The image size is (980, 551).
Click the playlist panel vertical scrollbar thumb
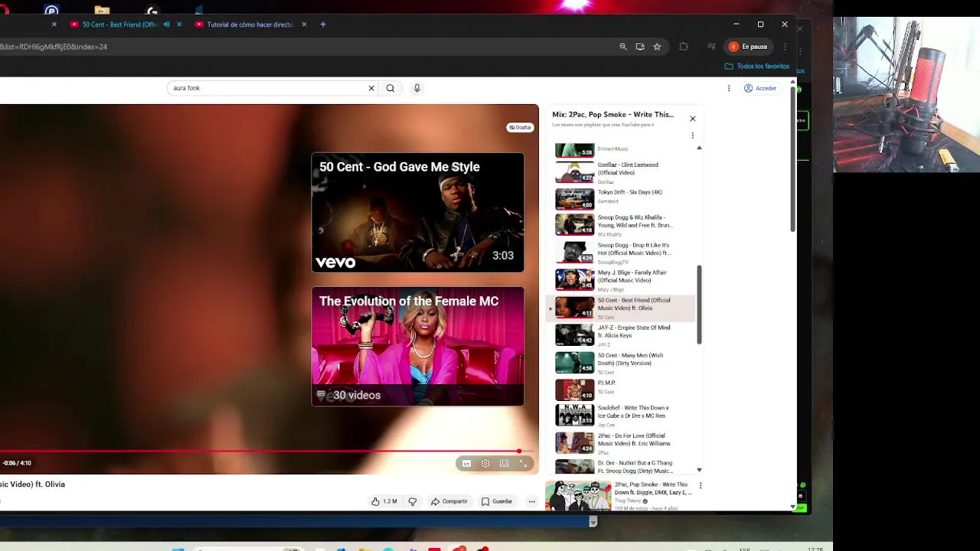point(699,305)
